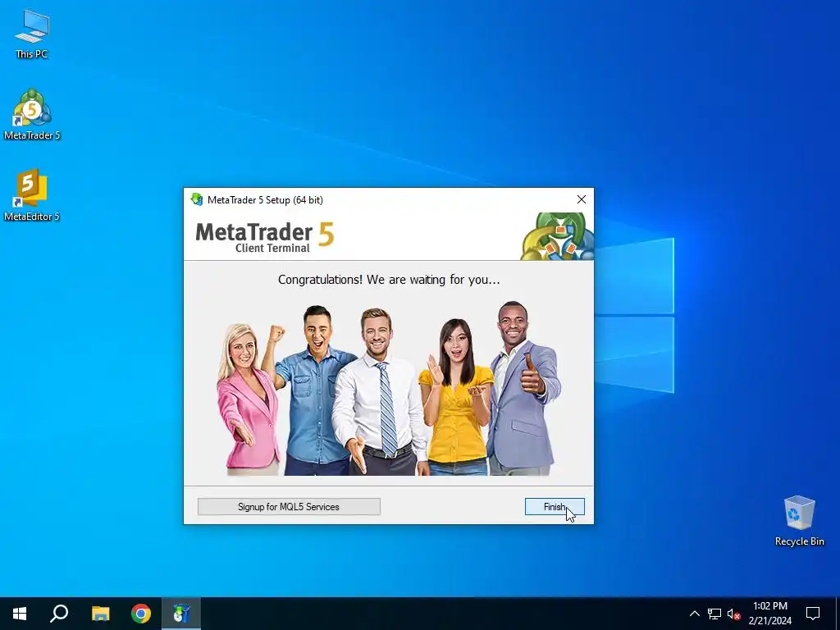The width and height of the screenshot is (840, 630).
Task: Launch Google Chrome from the taskbar
Action: (141, 614)
